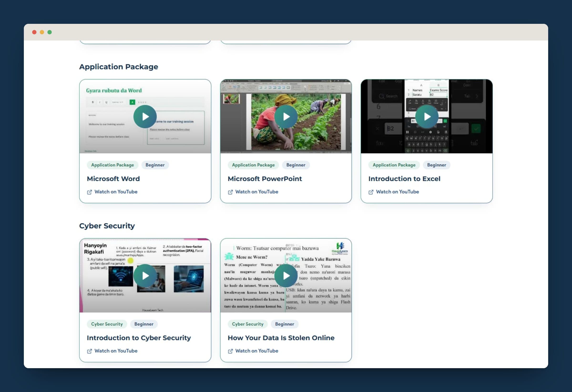
Task: Click Beginner tag on Microsoft Word card
Action: pos(155,165)
